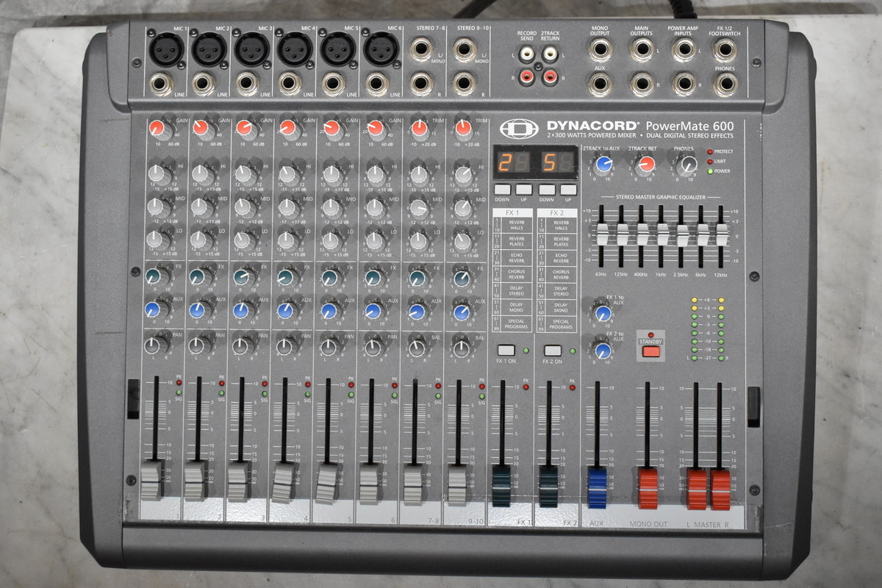Select the STEREO 7-8 L/MONO jack
This screenshot has width=882, height=588.
pyautogui.click(x=422, y=51)
